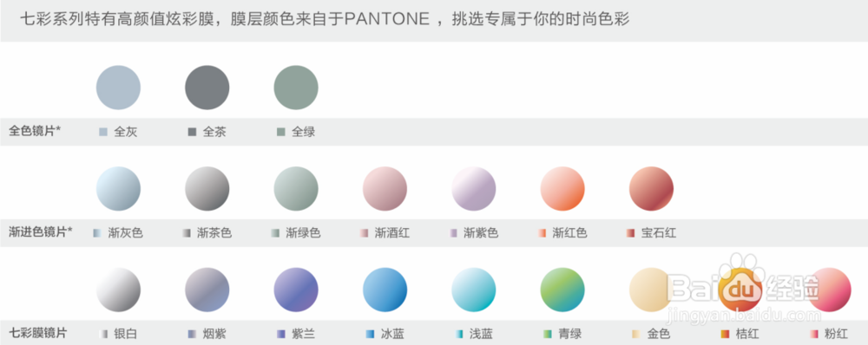
Task: Click the small square icon beside 烟紫
Action: pyautogui.click(x=193, y=334)
